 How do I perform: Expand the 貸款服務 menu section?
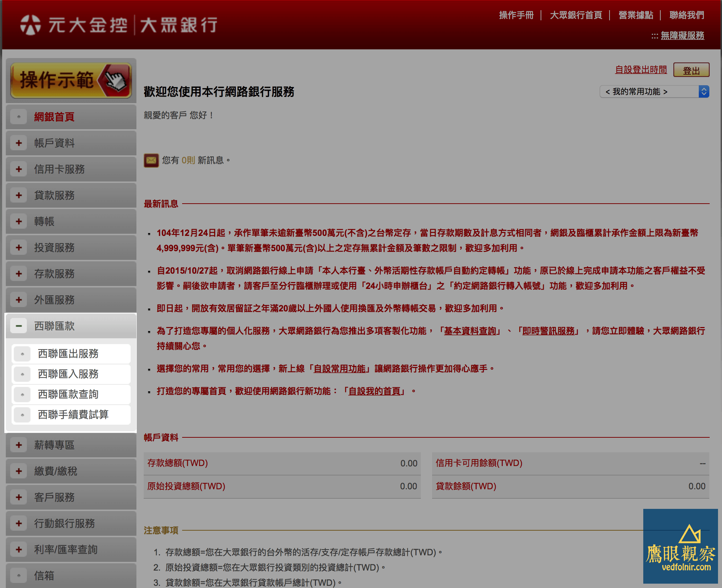[71, 195]
